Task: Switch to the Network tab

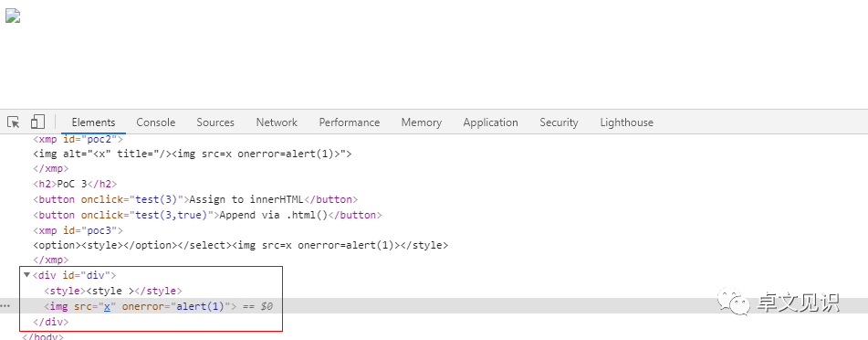Action: 277,122
